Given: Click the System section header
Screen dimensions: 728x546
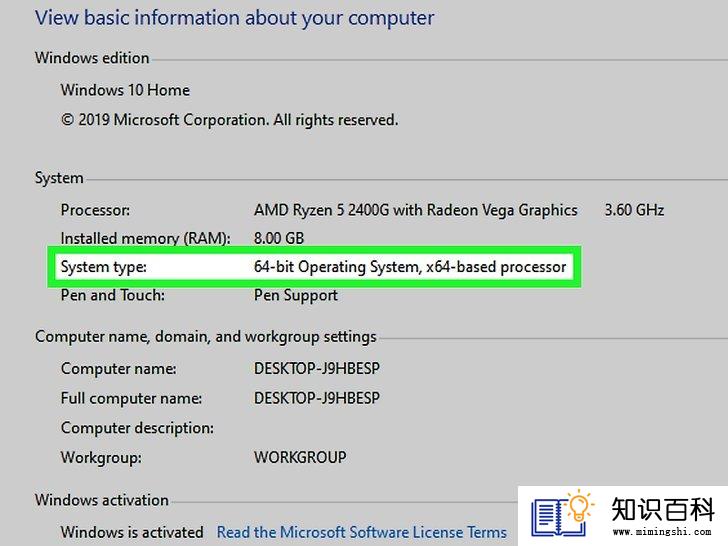Looking at the screenshot, I should (59, 178).
